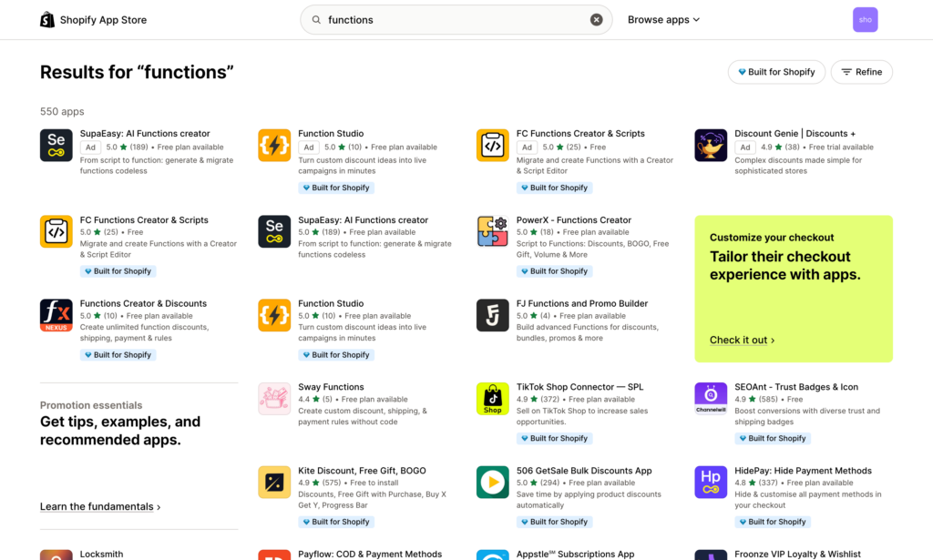The height and width of the screenshot is (560, 933).
Task: Open Froonze VIP Loyalty & Wishlist title
Action: click(797, 554)
